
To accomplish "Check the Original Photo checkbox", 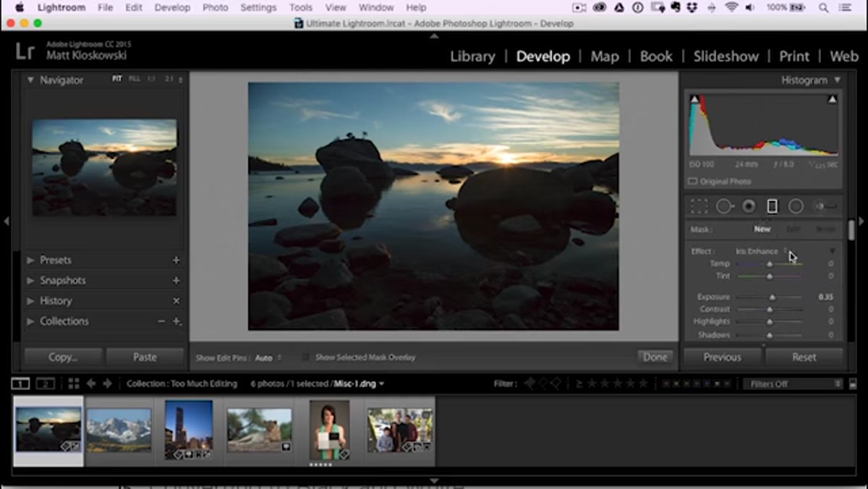I will (x=692, y=182).
